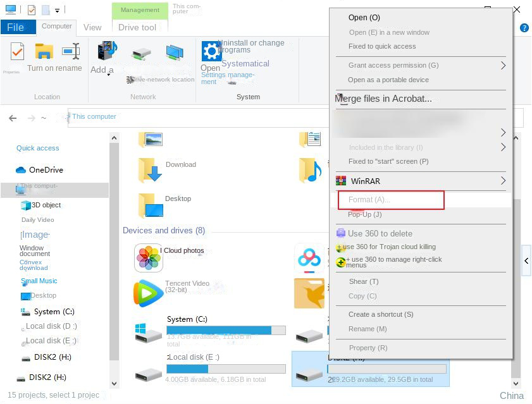Select the 3D object sidebar item
The height and width of the screenshot is (404, 532).
(40, 205)
